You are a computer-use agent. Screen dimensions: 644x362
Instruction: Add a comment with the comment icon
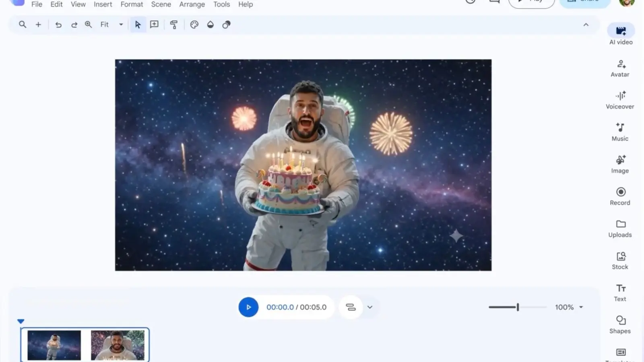[154, 25]
